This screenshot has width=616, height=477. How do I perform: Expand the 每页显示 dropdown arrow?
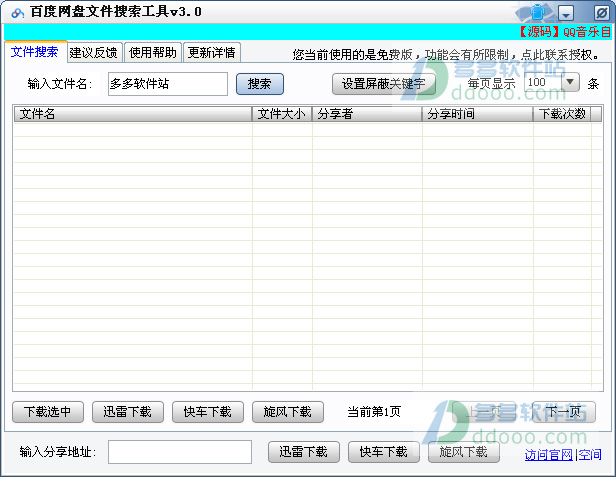click(x=570, y=82)
